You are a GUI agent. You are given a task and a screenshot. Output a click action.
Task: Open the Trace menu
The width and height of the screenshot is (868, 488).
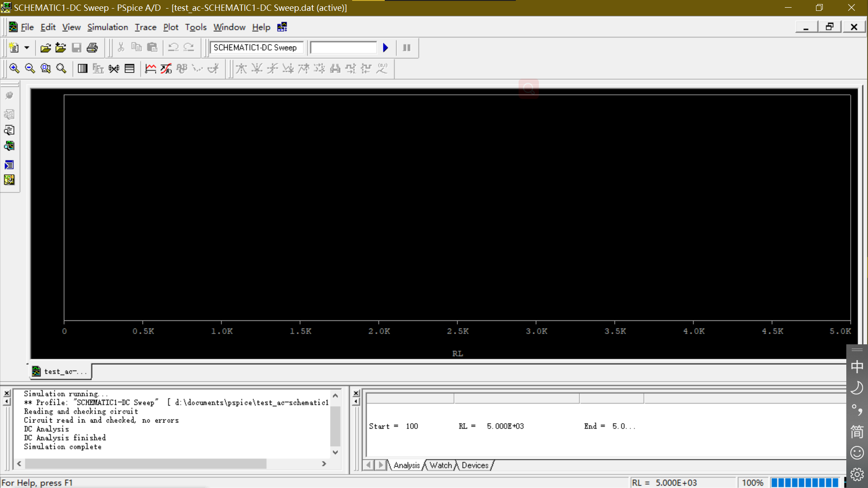click(145, 27)
